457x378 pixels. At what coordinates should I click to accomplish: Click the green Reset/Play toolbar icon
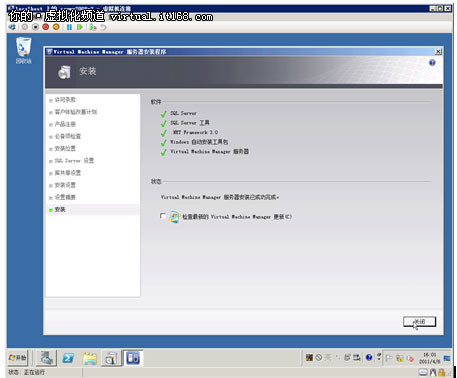(x=80, y=27)
